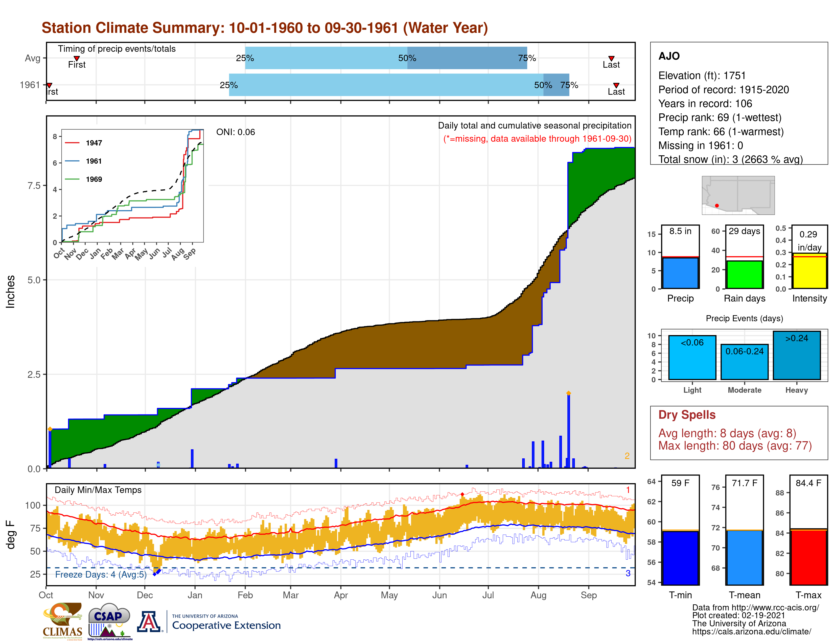Viewport: 834px width, 644px height.
Task: Click the Avg row First marker triangle
Action: [x=77, y=58]
